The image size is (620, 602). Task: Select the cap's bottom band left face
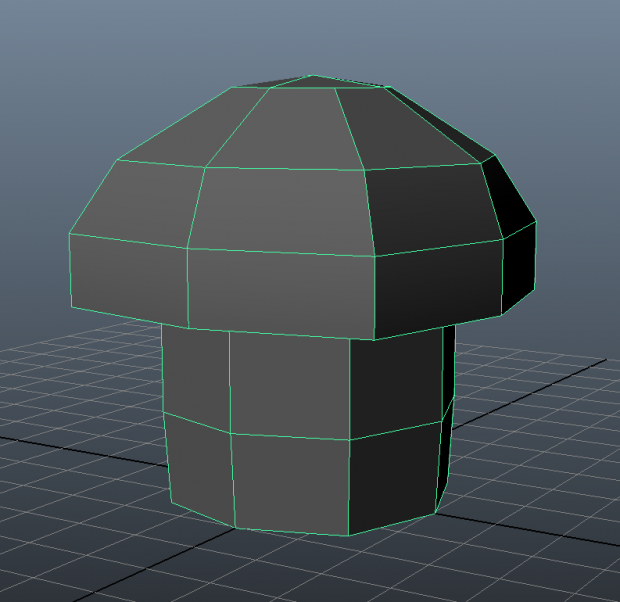[128, 280]
